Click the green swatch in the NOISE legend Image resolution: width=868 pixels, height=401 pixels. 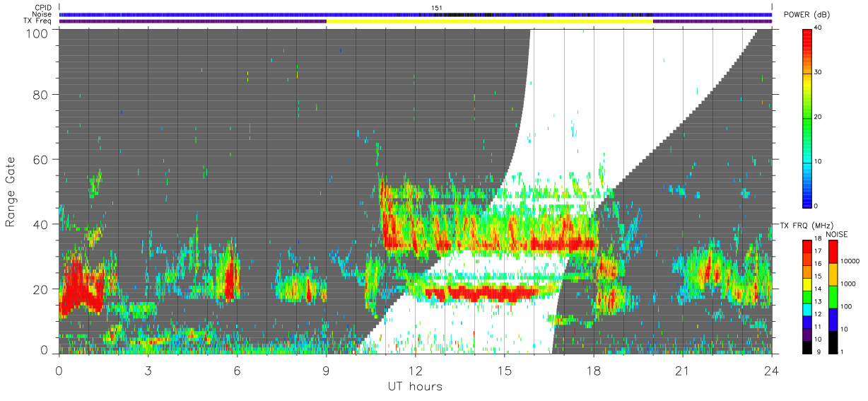pyautogui.click(x=833, y=296)
